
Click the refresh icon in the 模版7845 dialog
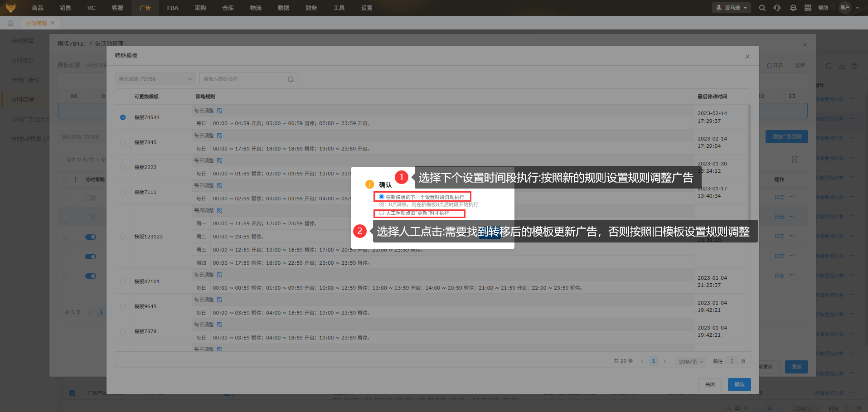pos(829,66)
